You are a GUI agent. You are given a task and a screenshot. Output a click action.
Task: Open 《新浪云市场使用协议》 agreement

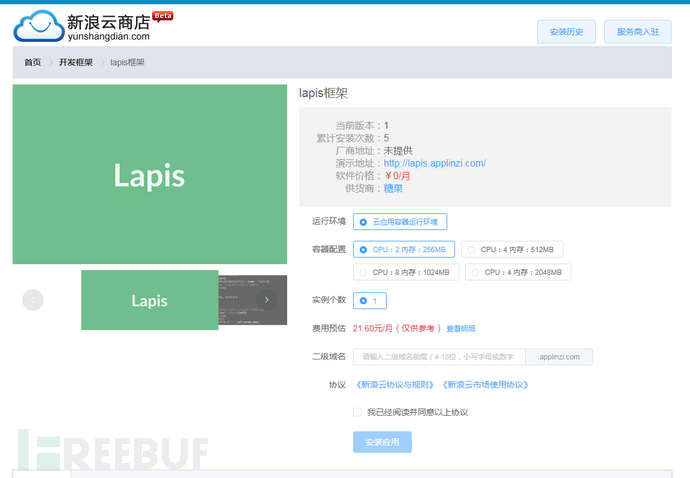click(485, 385)
